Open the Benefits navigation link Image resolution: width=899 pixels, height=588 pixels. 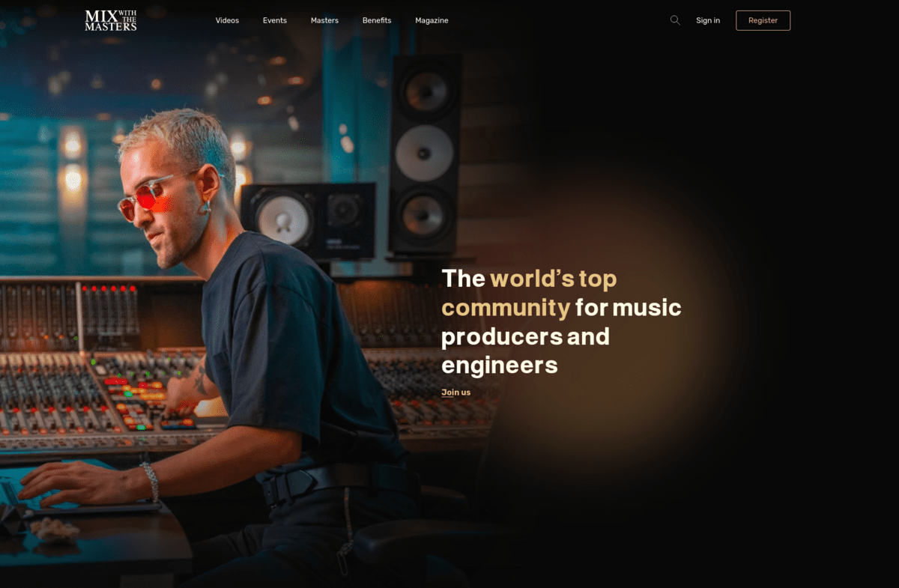click(376, 20)
